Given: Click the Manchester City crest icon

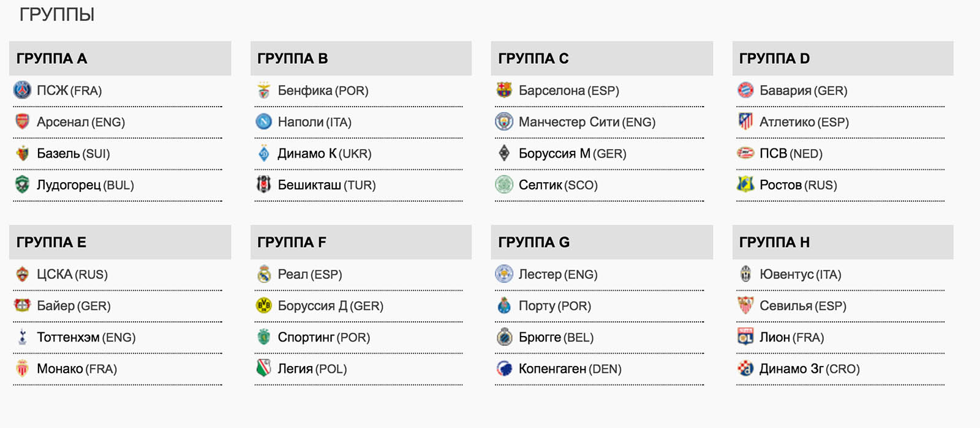Looking at the screenshot, I should point(504,121).
